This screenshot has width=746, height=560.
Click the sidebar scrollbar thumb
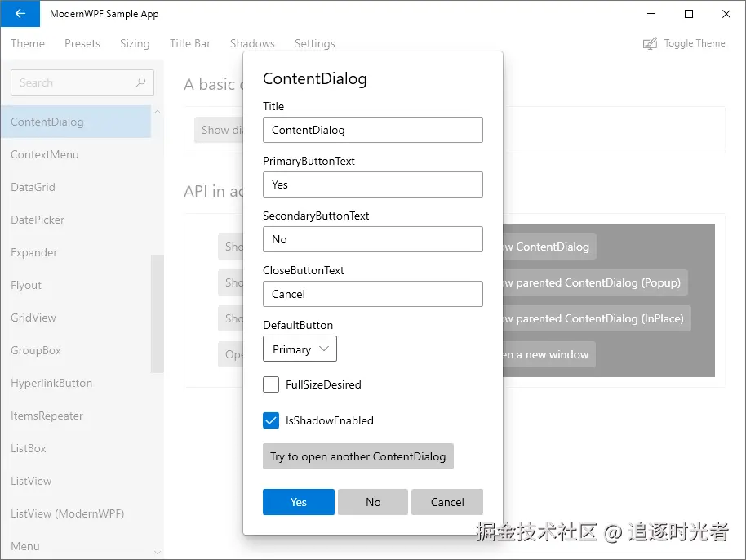coord(157,314)
